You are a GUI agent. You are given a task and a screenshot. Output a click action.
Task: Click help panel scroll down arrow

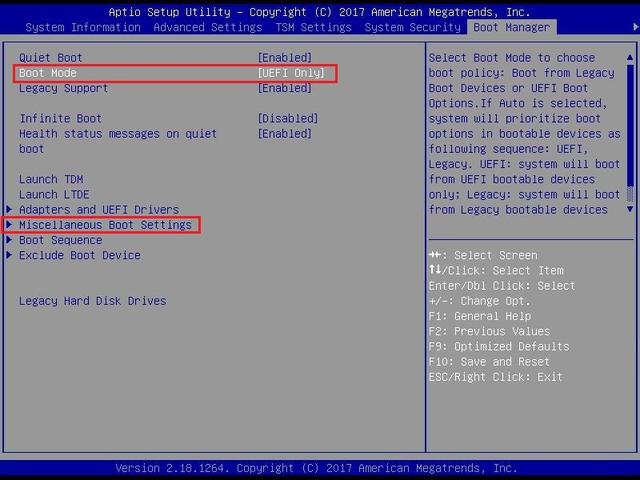tap(630, 209)
